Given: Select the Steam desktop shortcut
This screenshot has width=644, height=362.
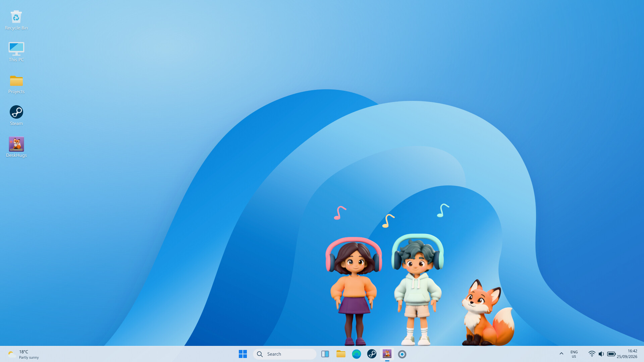Looking at the screenshot, I should (16, 116).
